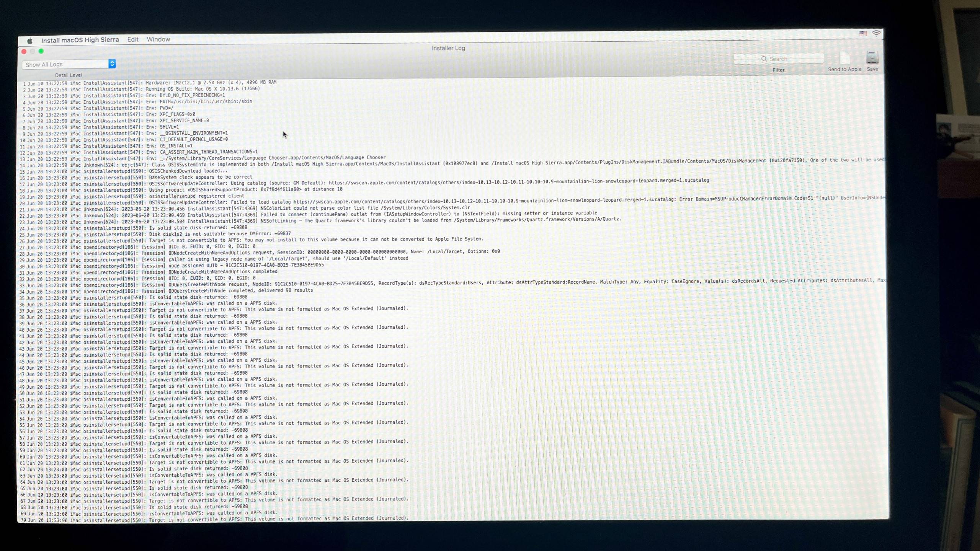Open the Window menu
Image resolution: width=980 pixels, height=551 pixels.
158,39
